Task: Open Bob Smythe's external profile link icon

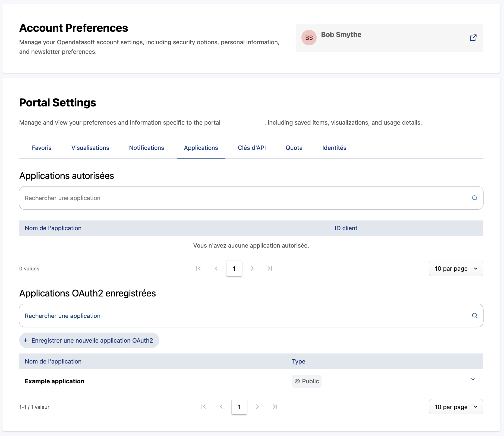Action: [x=473, y=38]
